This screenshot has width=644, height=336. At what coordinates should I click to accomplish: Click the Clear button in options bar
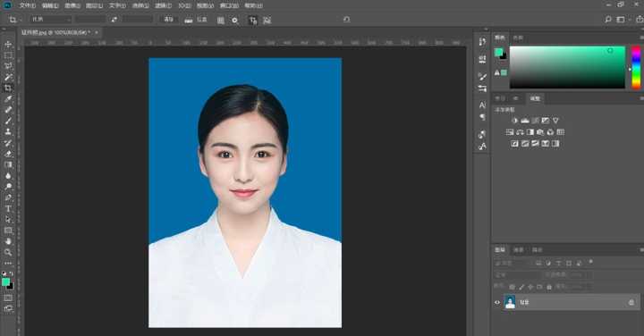(x=168, y=20)
